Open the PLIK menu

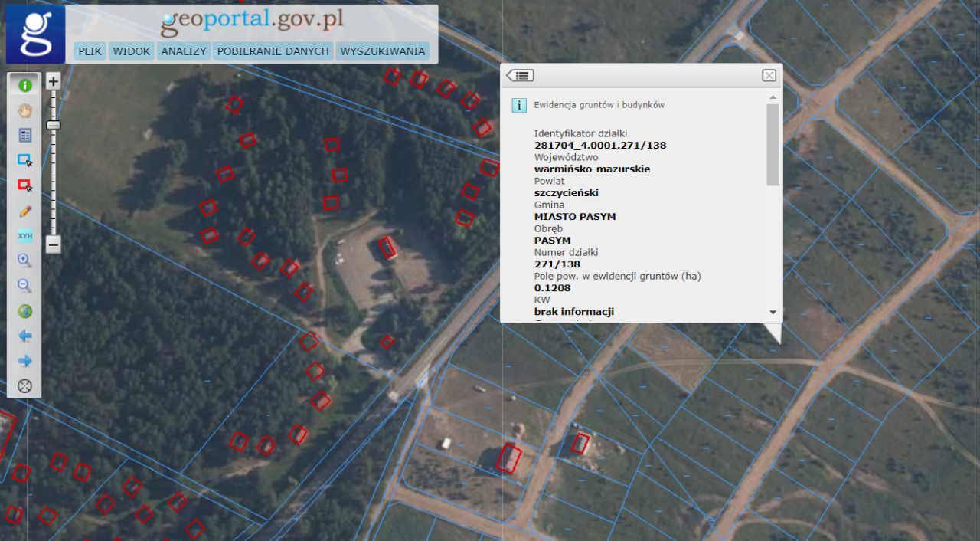(x=90, y=51)
